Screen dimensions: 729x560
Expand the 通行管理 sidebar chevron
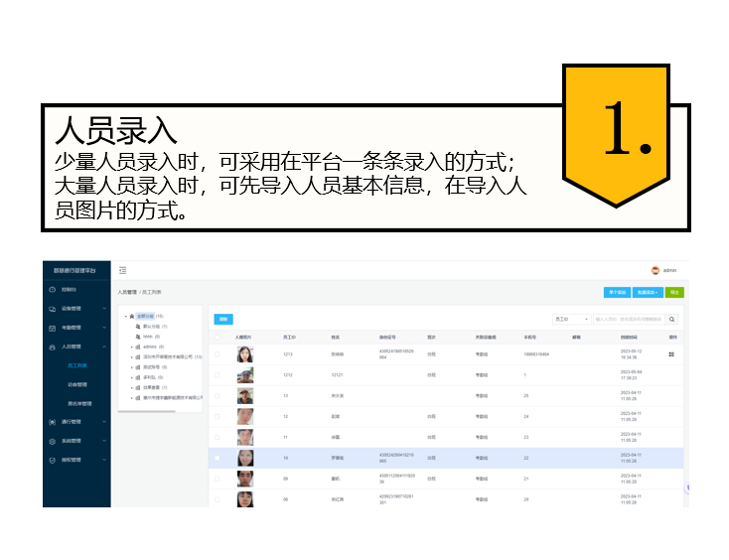pyautogui.click(x=104, y=422)
